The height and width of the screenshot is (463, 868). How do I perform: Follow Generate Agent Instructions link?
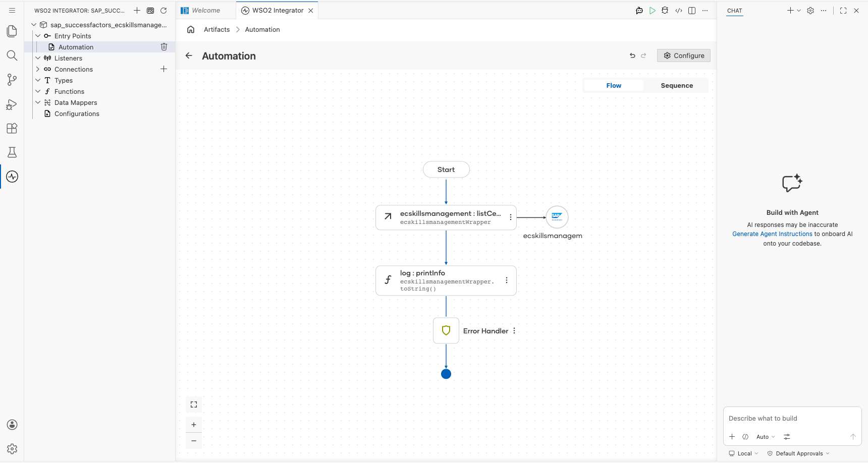pyautogui.click(x=772, y=234)
